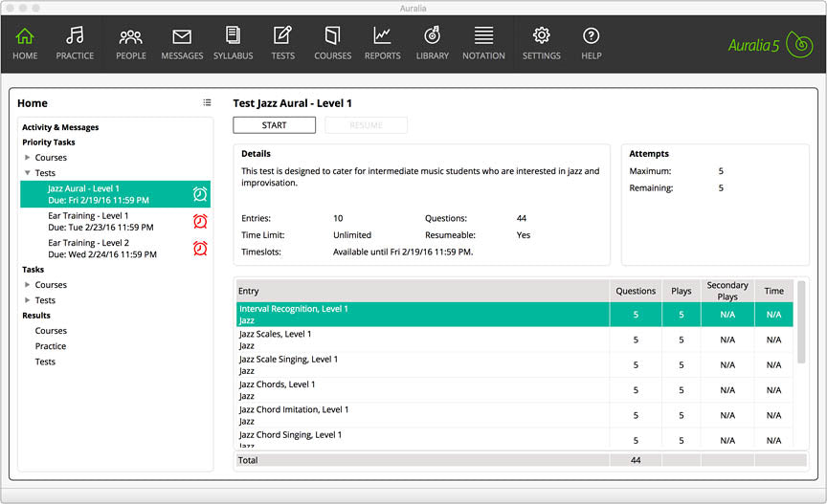Open Tests under Results
Image resolution: width=827 pixels, height=504 pixels.
[x=45, y=362]
